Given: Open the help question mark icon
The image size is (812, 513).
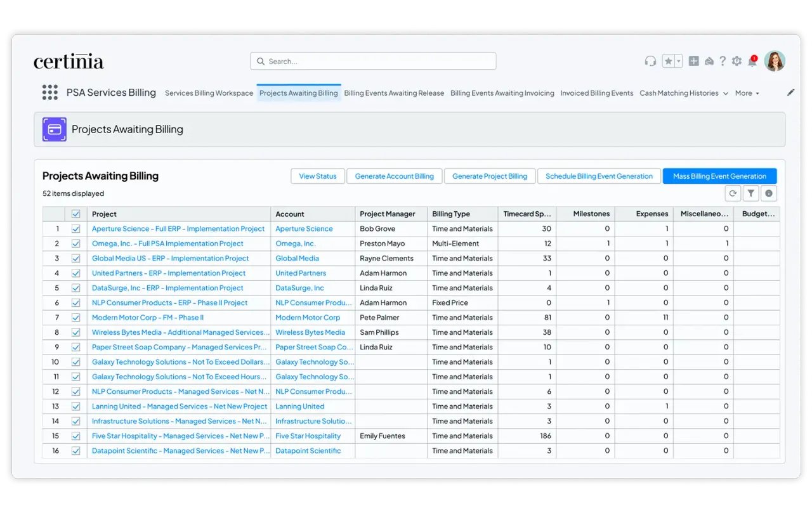Looking at the screenshot, I should click(723, 61).
